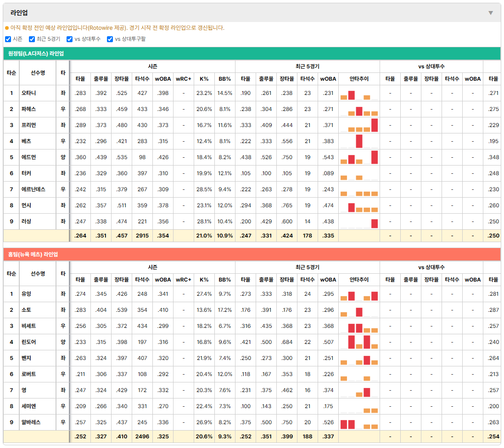Click 린도어's hit trend bar chart
The height and width of the screenshot is (448, 504).
[359, 342]
